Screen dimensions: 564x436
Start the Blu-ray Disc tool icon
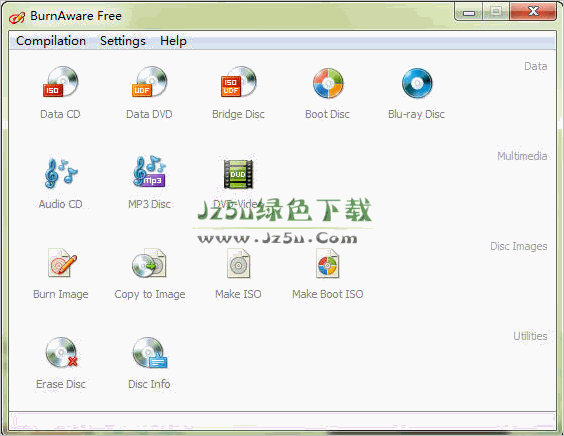pos(417,83)
